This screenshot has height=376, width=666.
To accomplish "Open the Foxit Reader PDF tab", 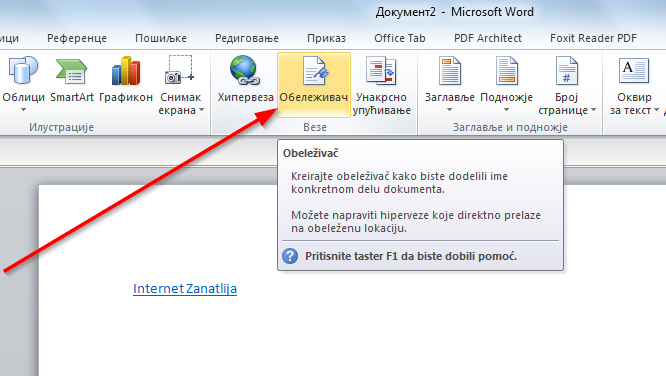I will [593, 38].
